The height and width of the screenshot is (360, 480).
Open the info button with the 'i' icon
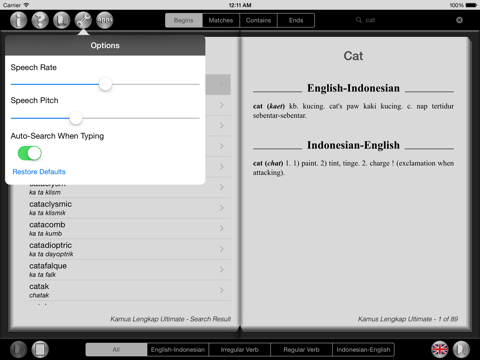pos(18,20)
